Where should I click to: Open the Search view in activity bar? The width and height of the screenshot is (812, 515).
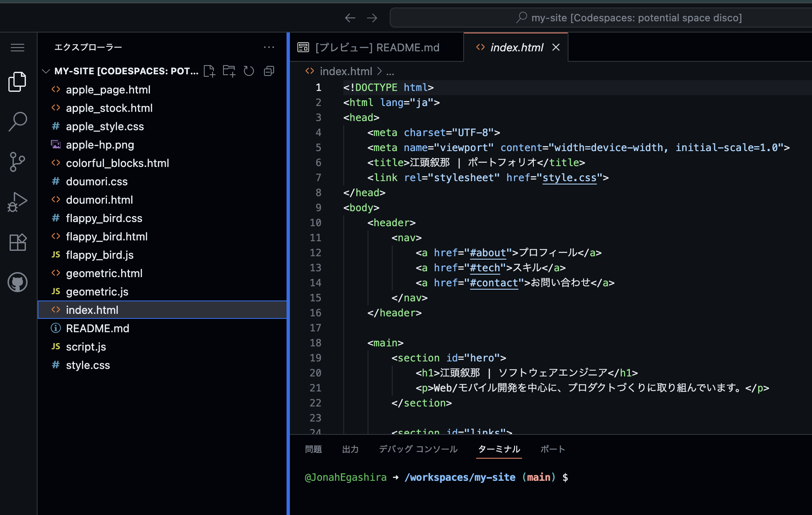click(18, 121)
